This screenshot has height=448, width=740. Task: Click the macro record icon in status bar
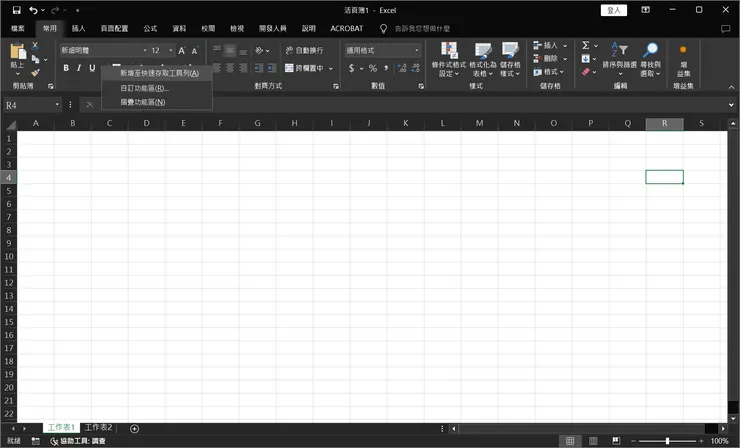(35, 441)
